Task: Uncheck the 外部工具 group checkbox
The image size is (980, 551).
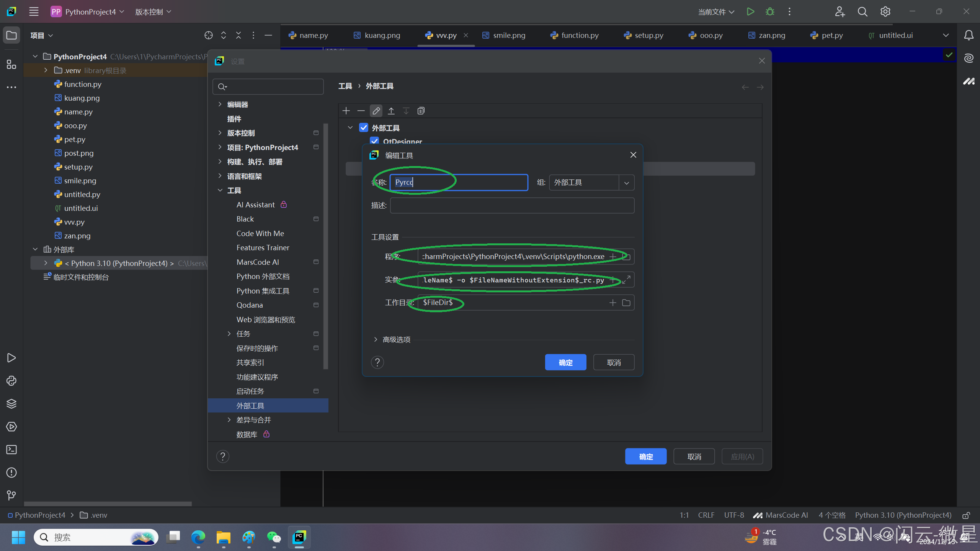Action: [x=364, y=128]
